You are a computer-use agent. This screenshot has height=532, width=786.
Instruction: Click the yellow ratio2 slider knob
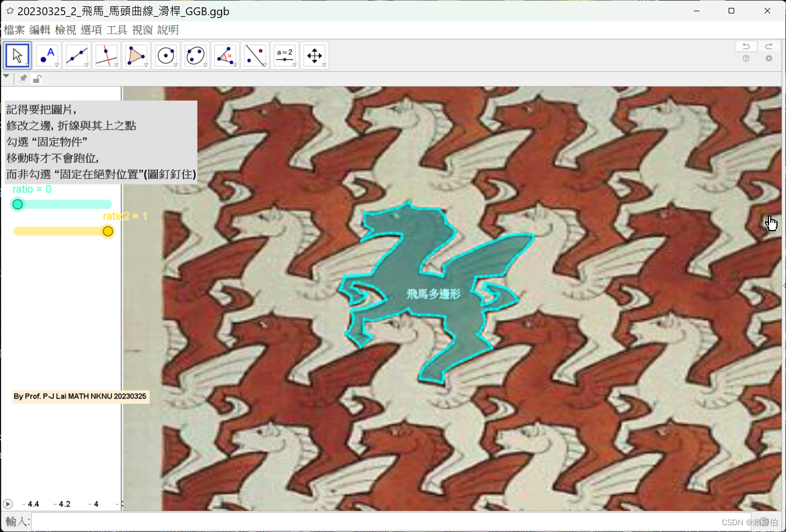[108, 231]
